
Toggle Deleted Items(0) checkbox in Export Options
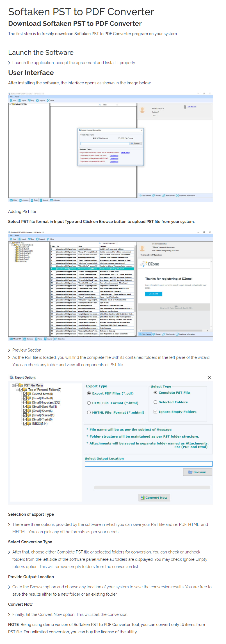25,394
